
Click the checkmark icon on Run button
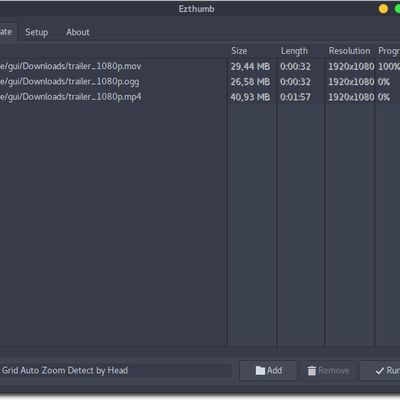pyautogui.click(x=379, y=371)
